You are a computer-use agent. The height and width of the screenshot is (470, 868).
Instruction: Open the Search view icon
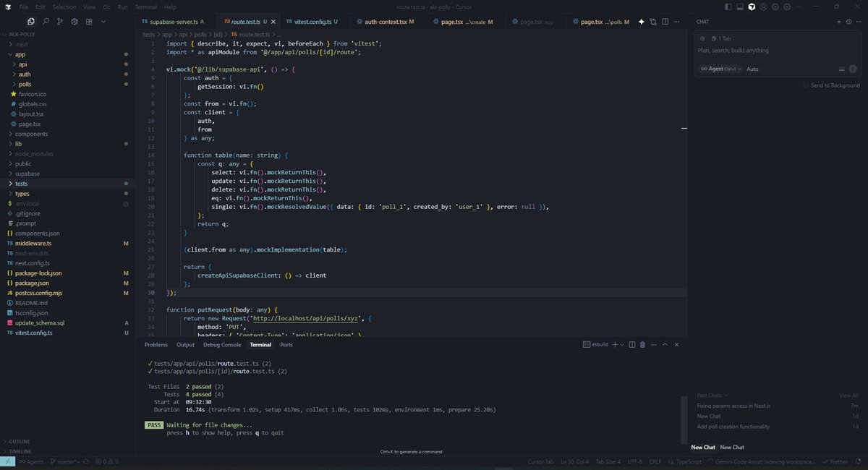[46, 22]
